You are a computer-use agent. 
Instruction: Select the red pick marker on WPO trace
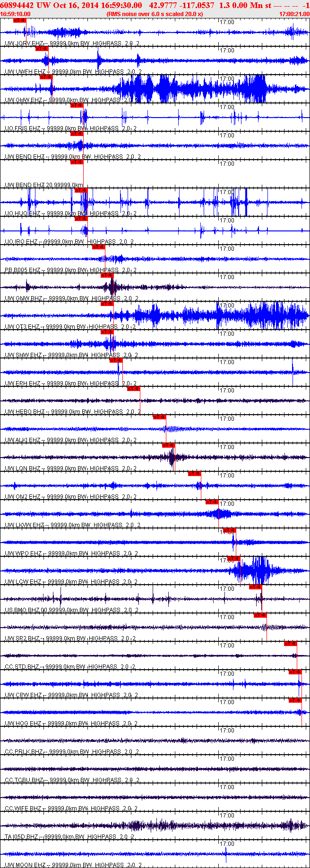pos(229,530)
